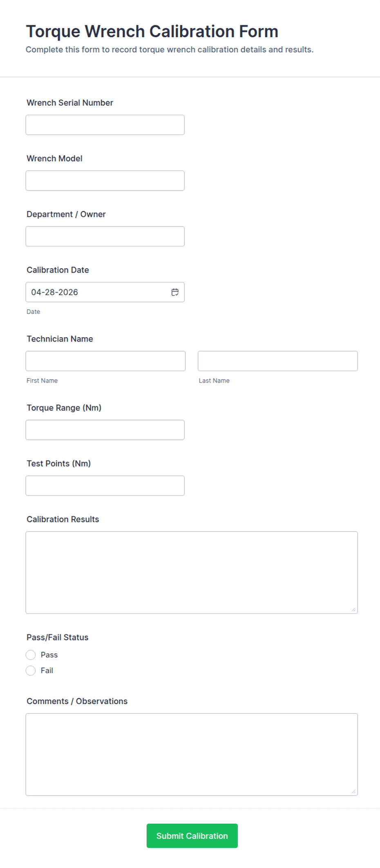The width and height of the screenshot is (380, 868).
Task: Focus the Comments / Observations textarea
Action: coord(191,754)
